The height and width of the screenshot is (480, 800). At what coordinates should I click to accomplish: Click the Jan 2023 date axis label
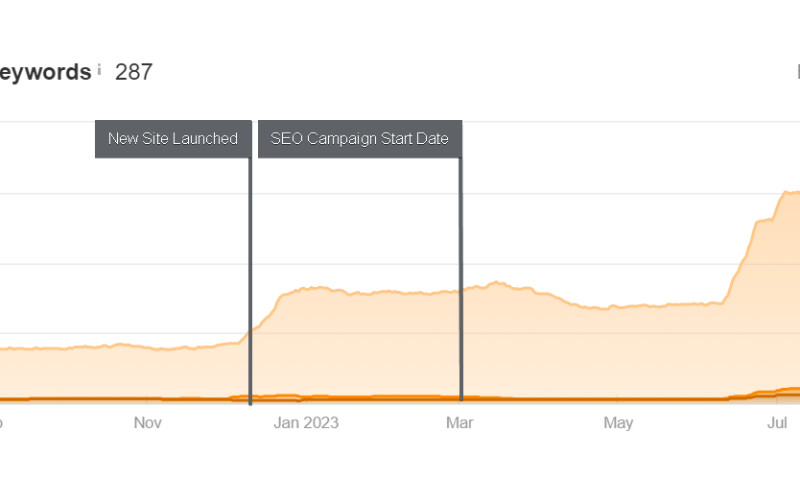[x=305, y=423]
